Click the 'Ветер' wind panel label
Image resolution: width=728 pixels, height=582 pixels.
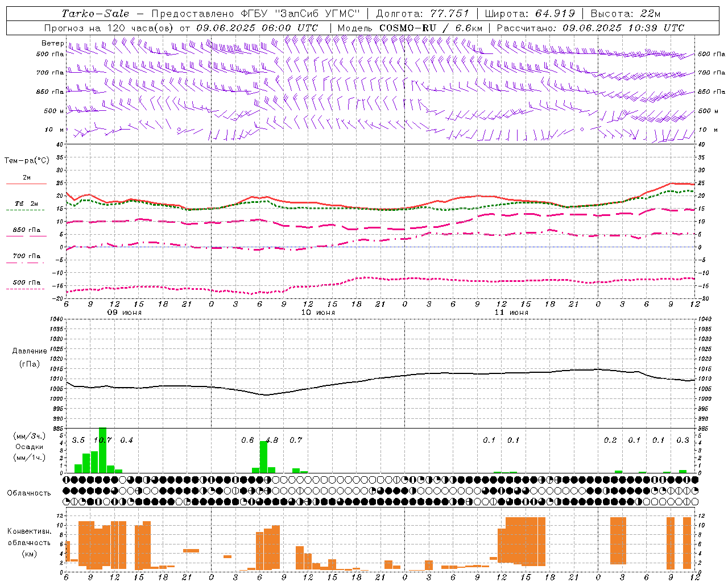pyautogui.click(x=53, y=43)
